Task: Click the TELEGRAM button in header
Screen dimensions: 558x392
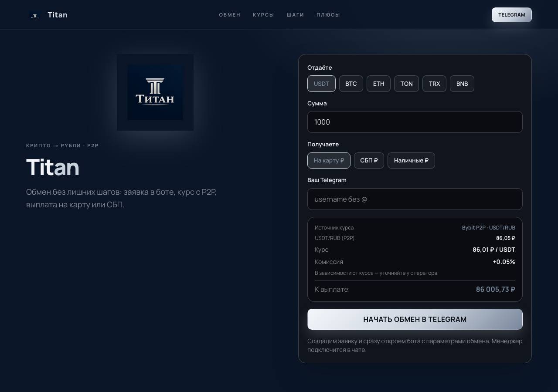Action: [512, 15]
